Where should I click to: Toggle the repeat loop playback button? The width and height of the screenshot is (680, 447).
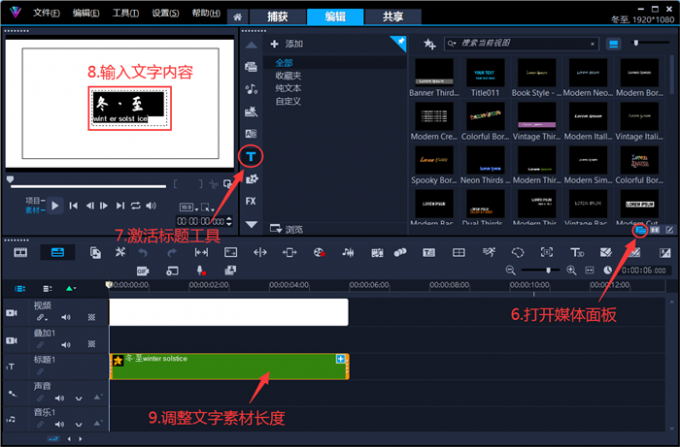tap(135, 206)
